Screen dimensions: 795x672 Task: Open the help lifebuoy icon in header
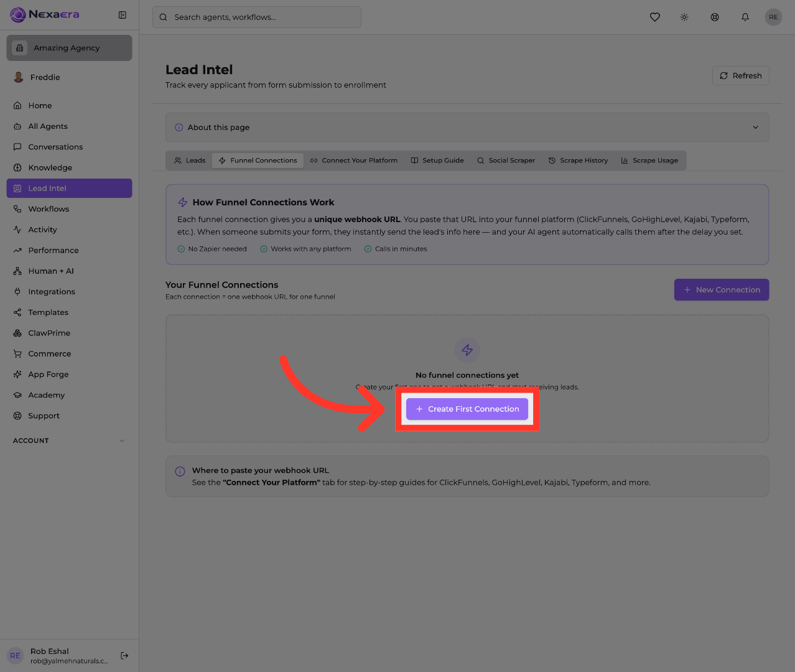tap(715, 17)
